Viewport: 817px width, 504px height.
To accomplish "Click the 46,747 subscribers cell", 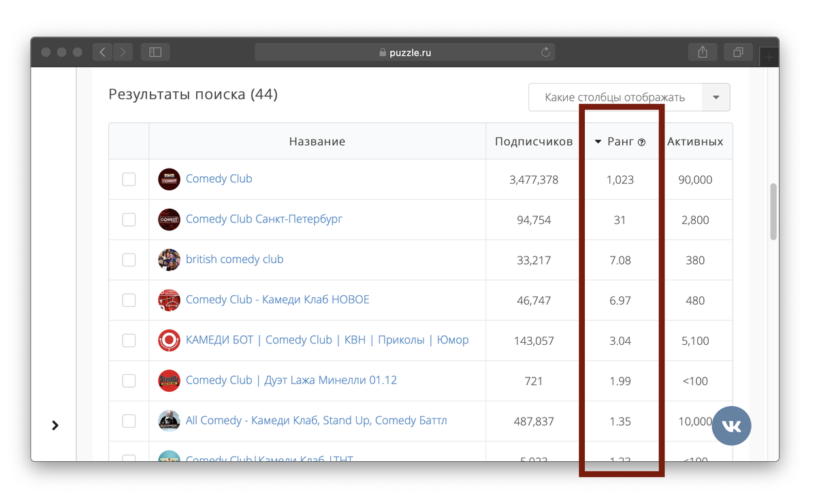I will pos(534,300).
